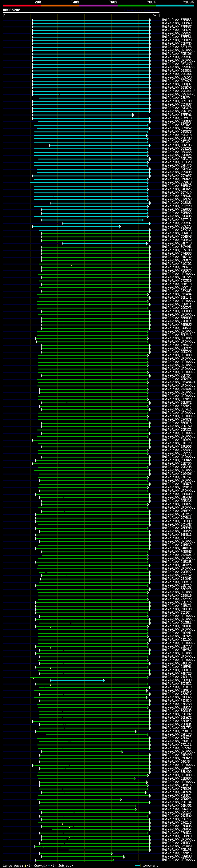The height and width of the screenshot is (868, 197).
Task: Click the cyan alignment bar of UniRef100_C6SZ75
Action: coord(76,227)
